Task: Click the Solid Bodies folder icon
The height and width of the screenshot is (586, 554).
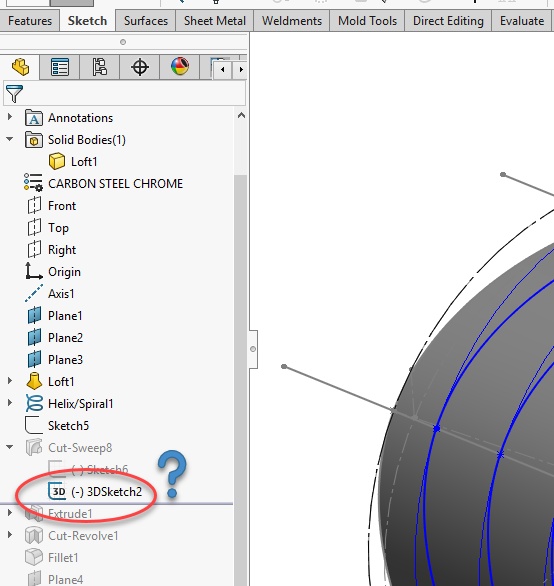Action: pos(34,140)
